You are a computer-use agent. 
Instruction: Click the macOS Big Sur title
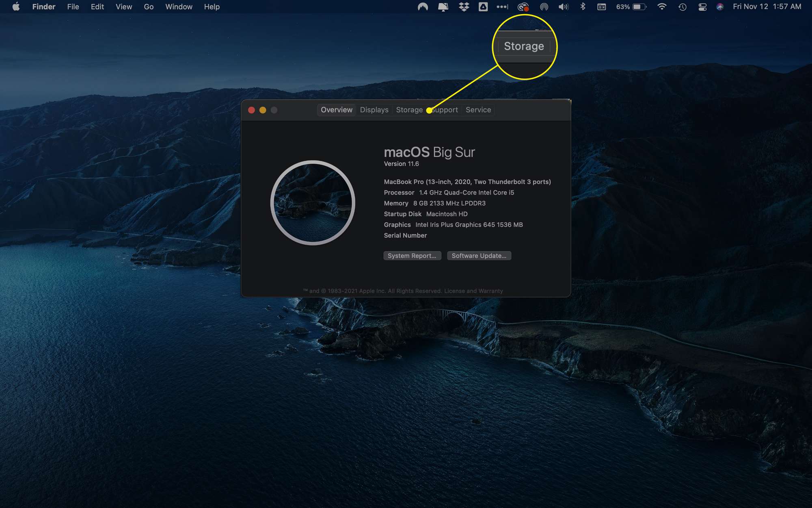pos(430,152)
